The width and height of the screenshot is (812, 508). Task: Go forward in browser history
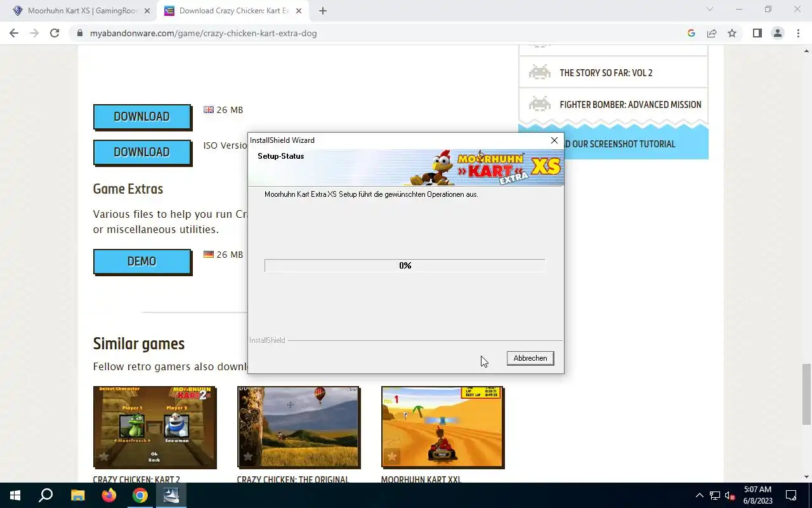pos(34,33)
